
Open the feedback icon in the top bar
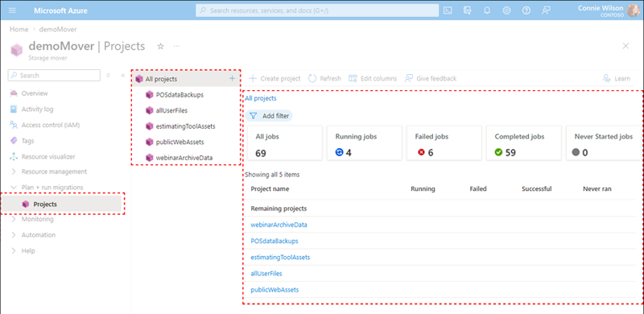click(x=546, y=10)
